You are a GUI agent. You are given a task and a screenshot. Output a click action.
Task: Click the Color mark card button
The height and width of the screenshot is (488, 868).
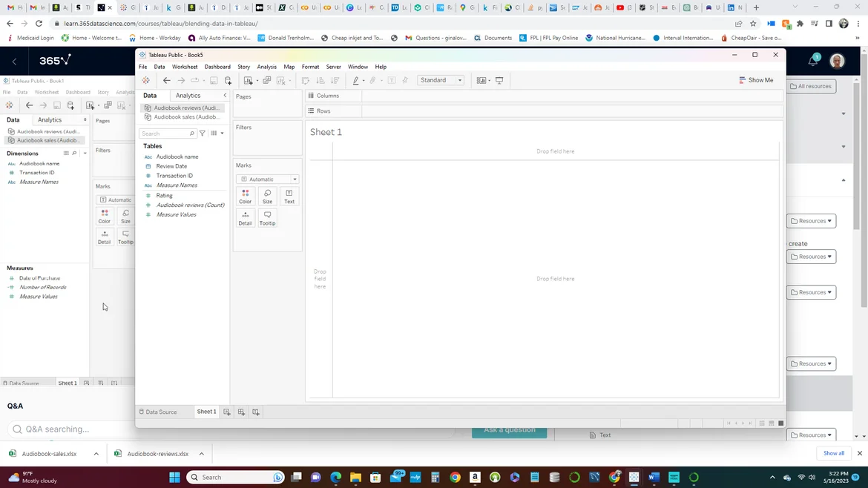pos(245,196)
